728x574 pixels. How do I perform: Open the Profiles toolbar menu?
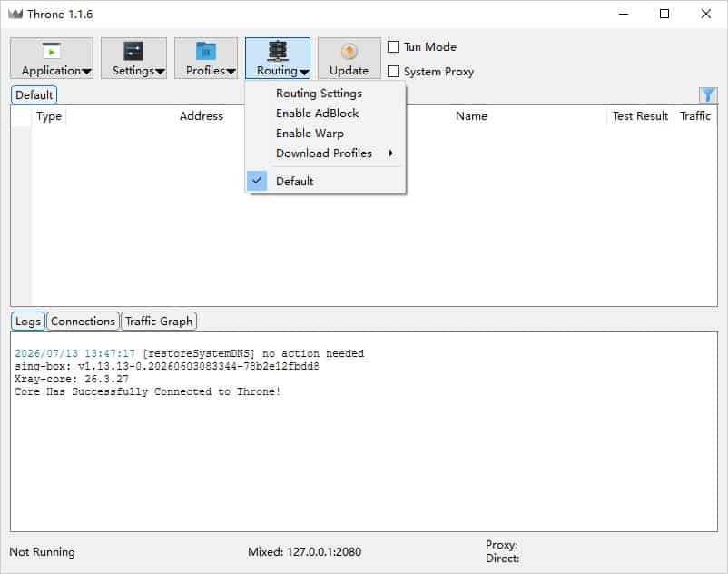click(206, 58)
